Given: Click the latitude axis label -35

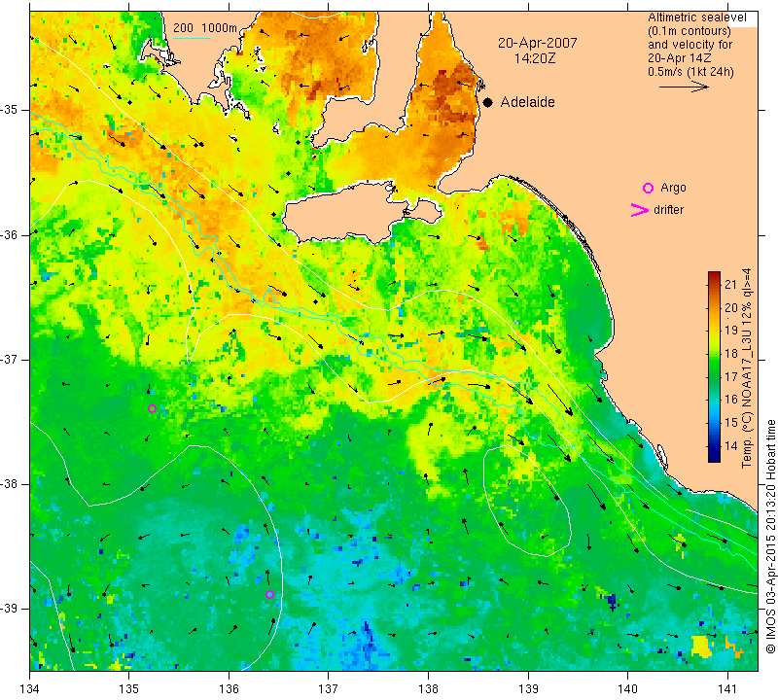Looking at the screenshot, I should [x=10, y=110].
